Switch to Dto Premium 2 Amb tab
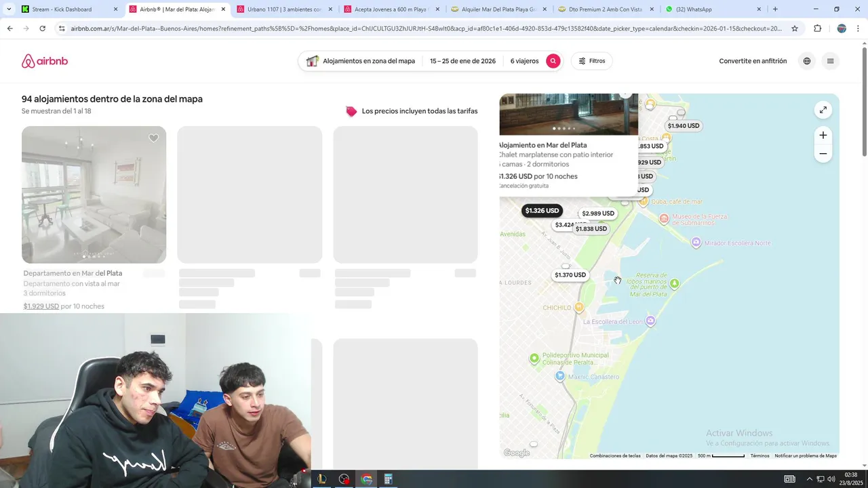Screen dimensions: 868x488 (x=605, y=9)
